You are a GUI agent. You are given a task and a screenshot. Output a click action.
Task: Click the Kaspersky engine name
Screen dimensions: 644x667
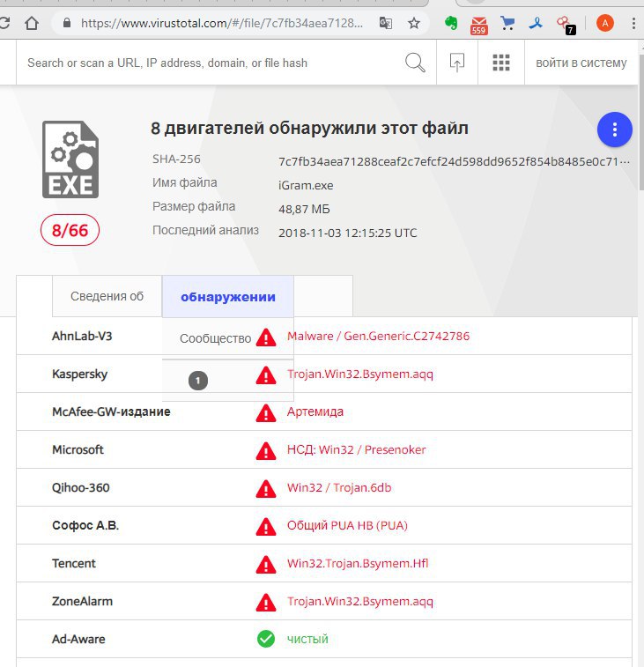point(79,374)
